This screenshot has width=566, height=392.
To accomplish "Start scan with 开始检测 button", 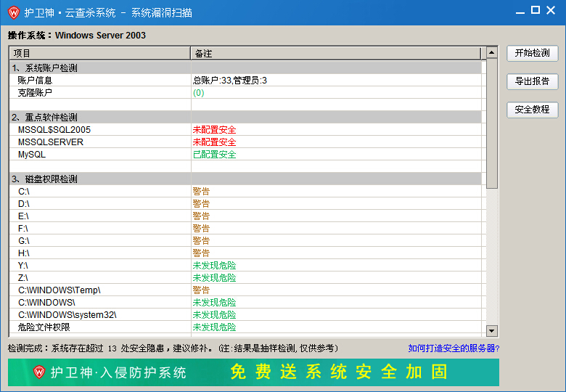I will tap(533, 53).
